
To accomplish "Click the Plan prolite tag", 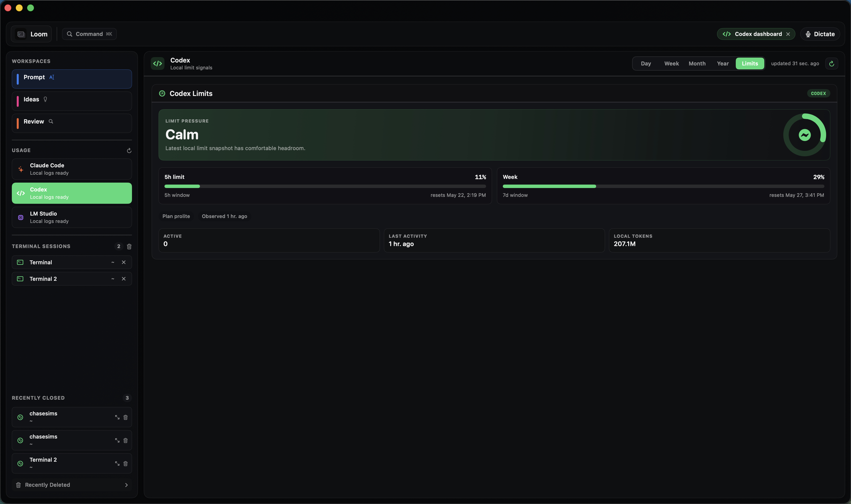I will [176, 216].
